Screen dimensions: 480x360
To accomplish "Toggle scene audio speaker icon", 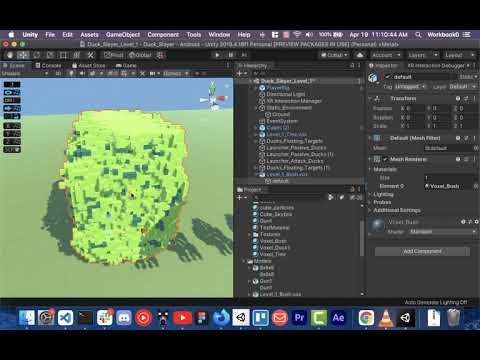I will pyautogui.click(x=82, y=73).
